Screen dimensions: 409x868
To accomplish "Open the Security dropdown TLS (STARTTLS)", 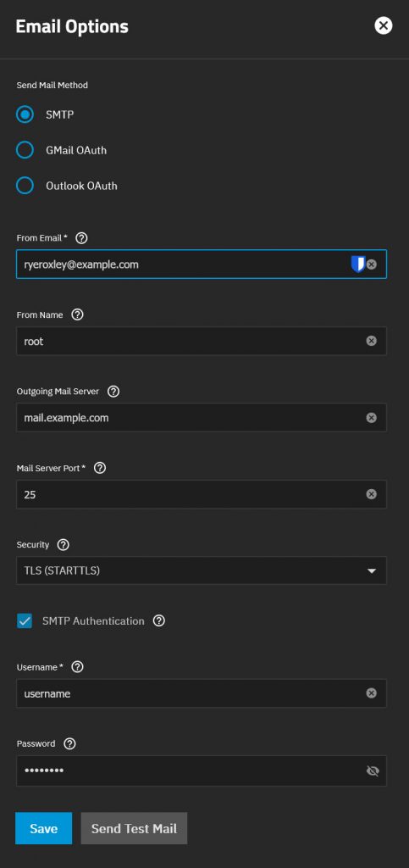I will pyautogui.click(x=202, y=570).
